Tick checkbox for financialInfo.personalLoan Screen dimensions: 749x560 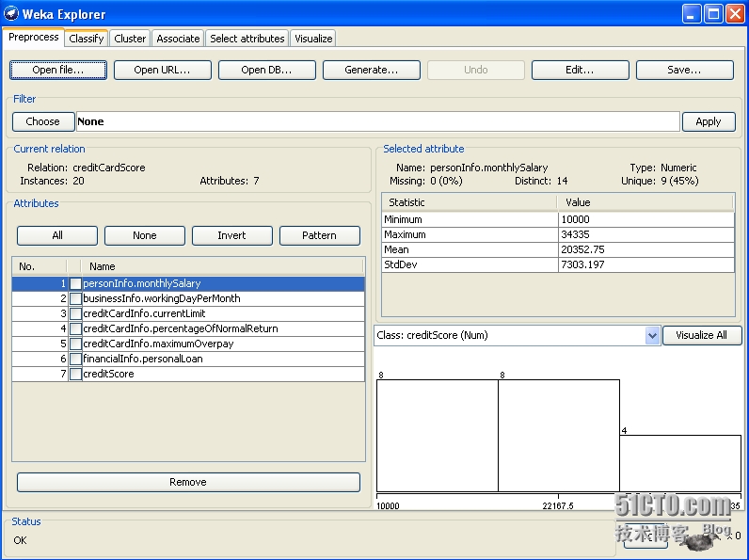pyautogui.click(x=75, y=359)
